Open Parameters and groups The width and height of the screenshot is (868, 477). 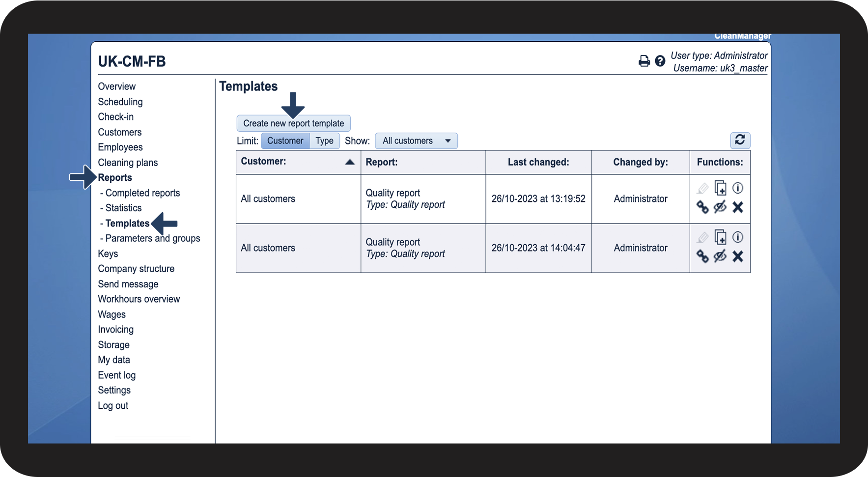153,238
